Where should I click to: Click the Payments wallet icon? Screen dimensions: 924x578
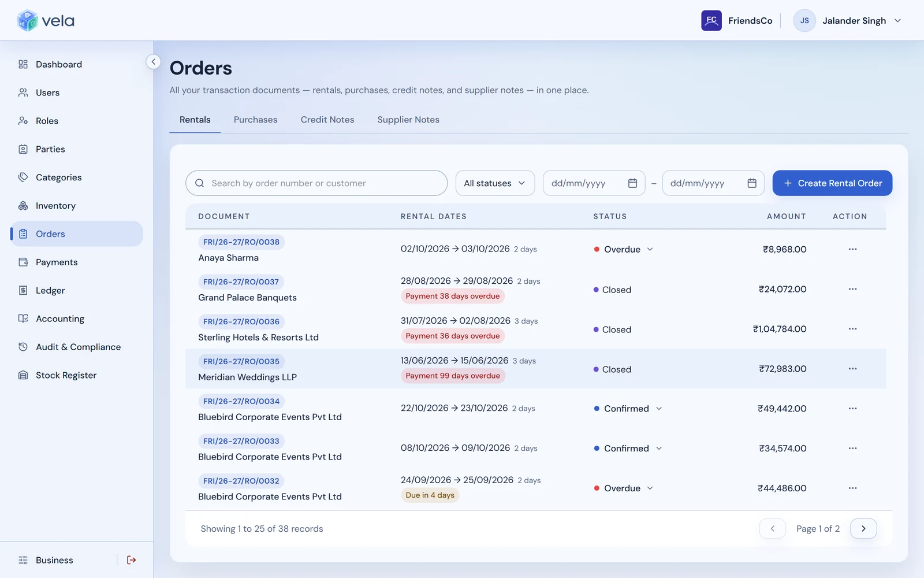(23, 262)
